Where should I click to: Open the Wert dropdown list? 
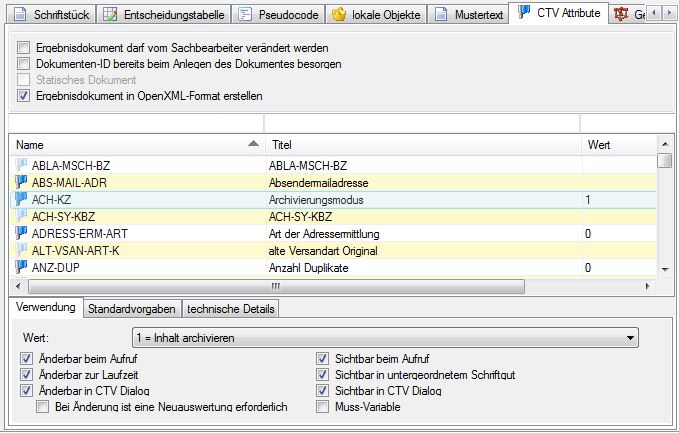click(x=629, y=339)
